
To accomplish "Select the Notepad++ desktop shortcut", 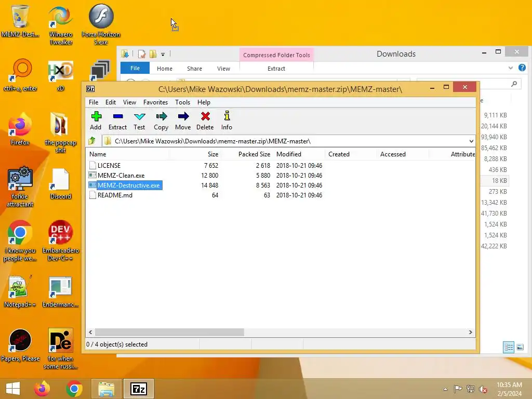I will pyautogui.click(x=20, y=292).
